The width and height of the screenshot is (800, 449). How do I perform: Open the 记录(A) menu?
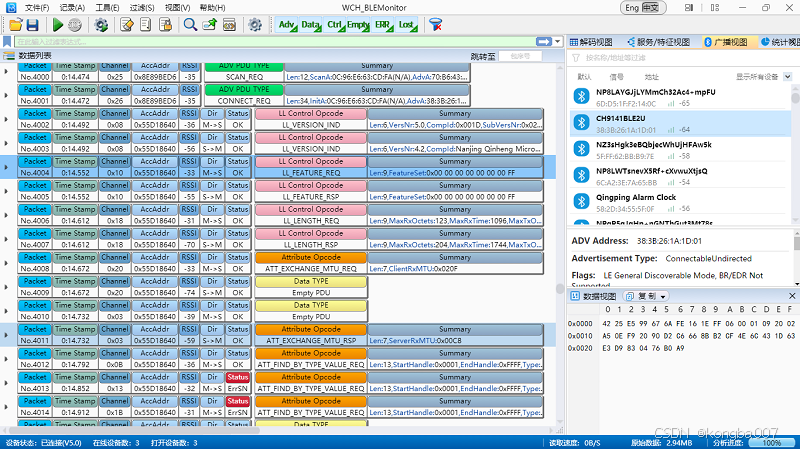click(x=72, y=8)
